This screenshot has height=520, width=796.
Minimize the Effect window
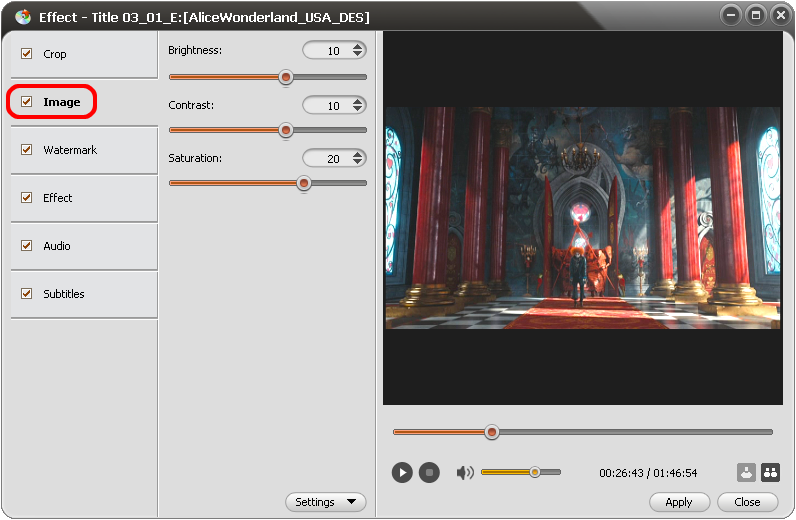pos(731,15)
